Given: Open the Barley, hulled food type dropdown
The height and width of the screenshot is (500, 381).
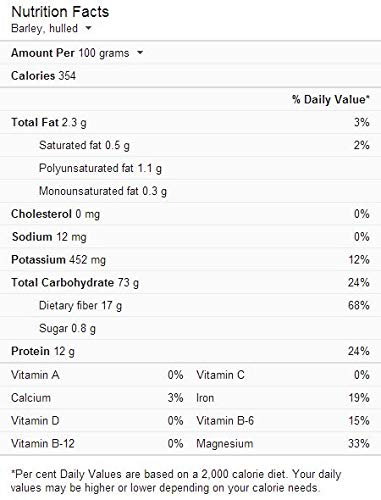Looking at the screenshot, I should (51, 28).
